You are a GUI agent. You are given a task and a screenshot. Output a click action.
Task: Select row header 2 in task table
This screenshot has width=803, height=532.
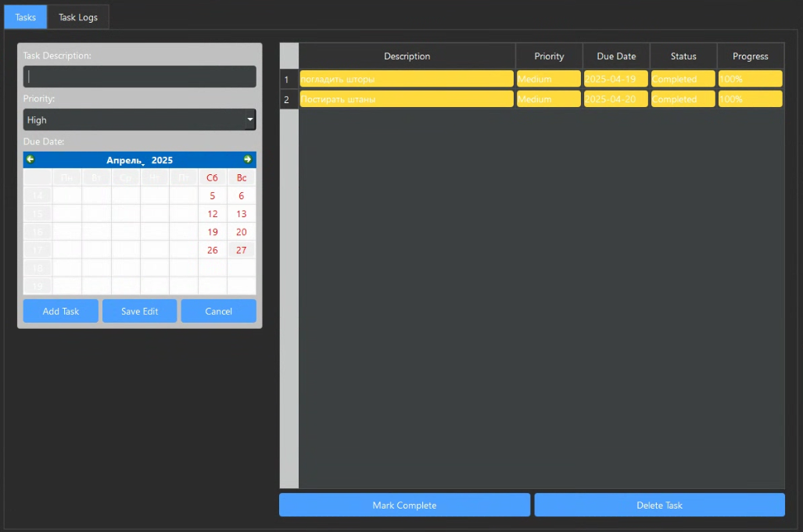pos(289,99)
